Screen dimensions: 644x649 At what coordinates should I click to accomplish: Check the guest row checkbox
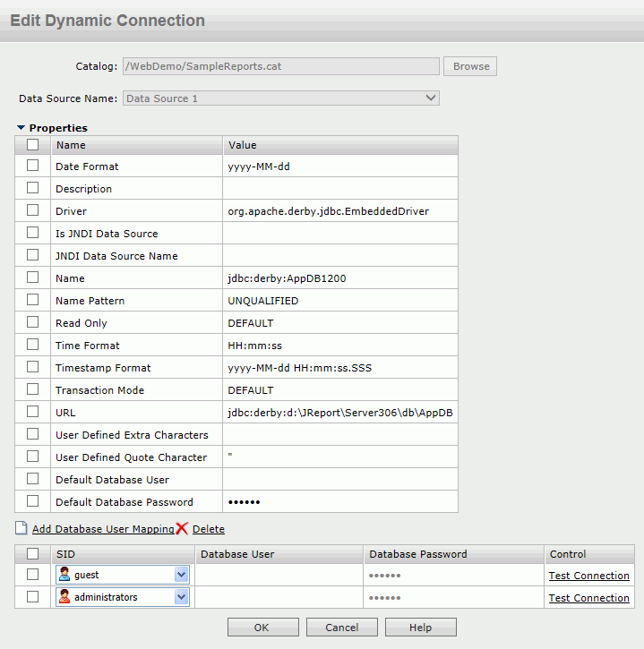(33, 574)
